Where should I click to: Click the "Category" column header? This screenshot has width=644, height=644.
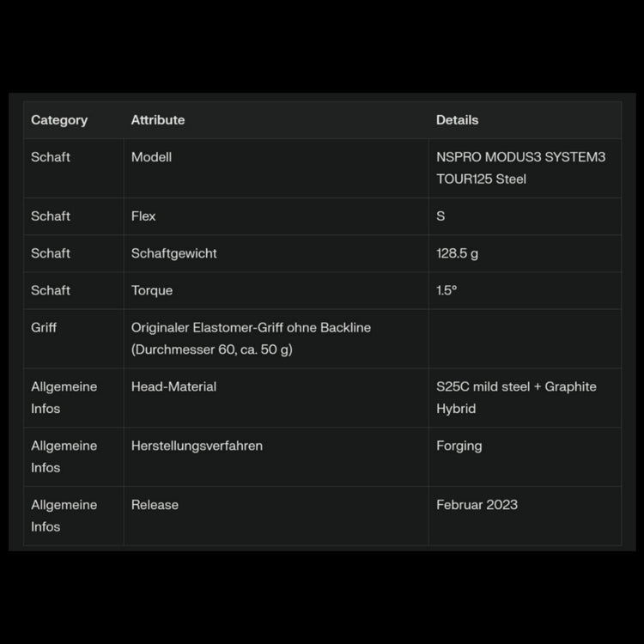coord(59,120)
